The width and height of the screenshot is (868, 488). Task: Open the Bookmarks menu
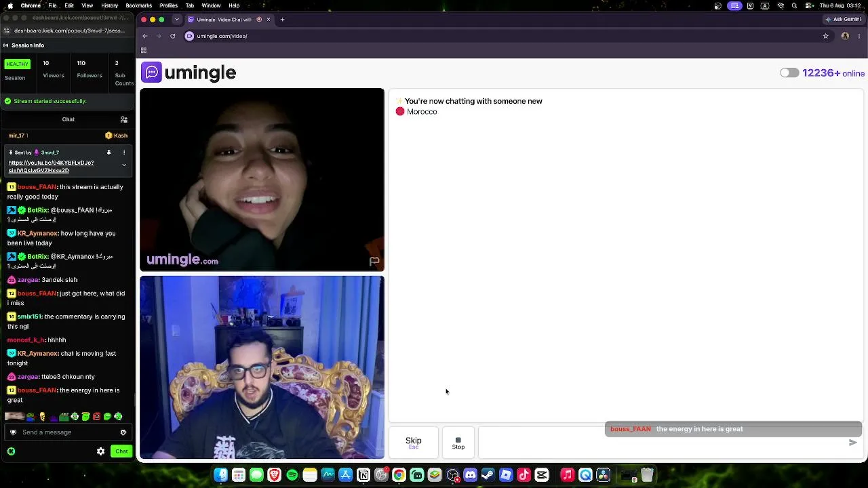pyautogui.click(x=138, y=5)
